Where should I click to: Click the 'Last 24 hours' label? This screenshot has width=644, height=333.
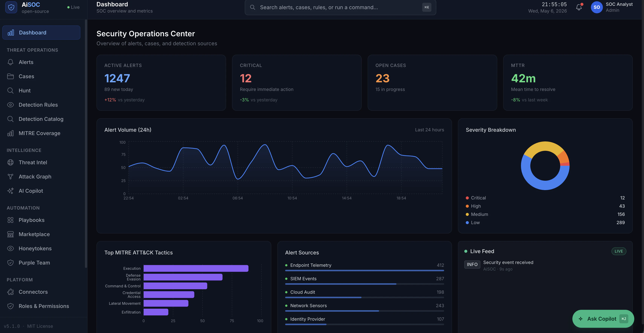pos(430,130)
